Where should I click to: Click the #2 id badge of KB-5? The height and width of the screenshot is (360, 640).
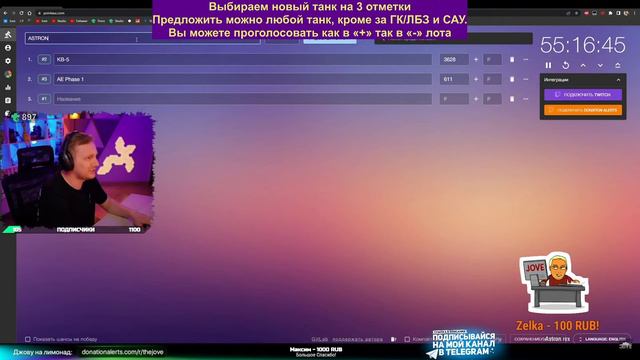[44, 60]
